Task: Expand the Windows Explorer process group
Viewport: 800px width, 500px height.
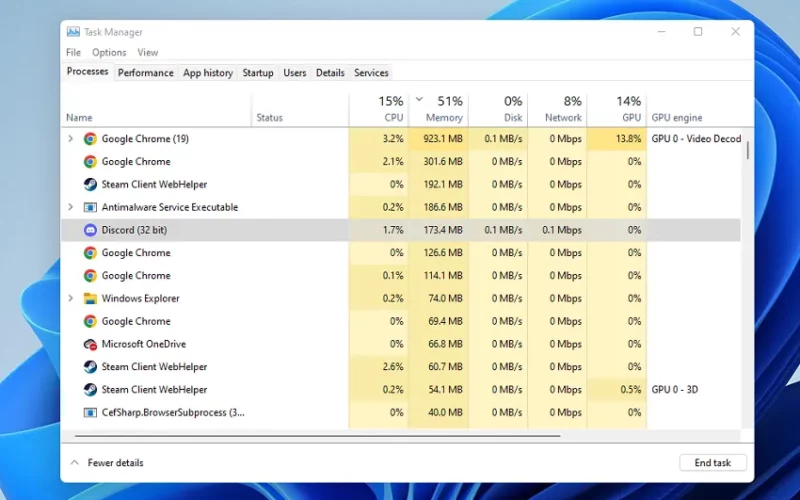Action: coord(71,298)
